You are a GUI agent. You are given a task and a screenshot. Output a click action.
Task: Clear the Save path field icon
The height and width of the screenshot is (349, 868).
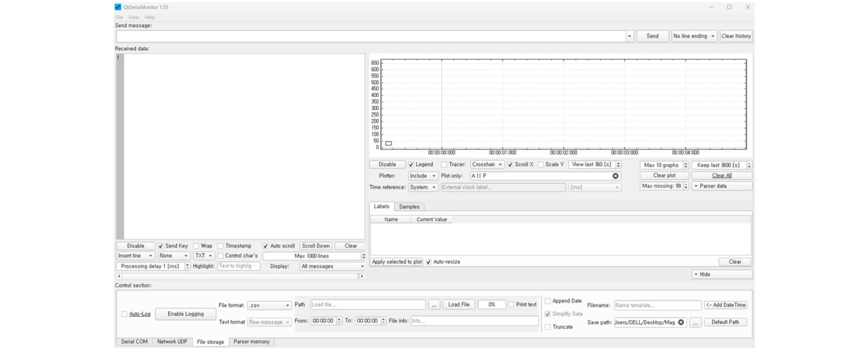[681, 322]
